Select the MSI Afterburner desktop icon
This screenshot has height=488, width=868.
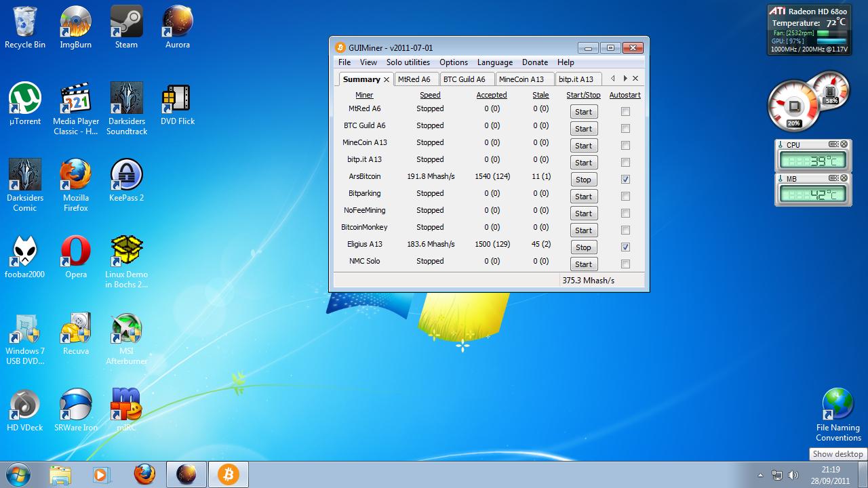tap(127, 338)
